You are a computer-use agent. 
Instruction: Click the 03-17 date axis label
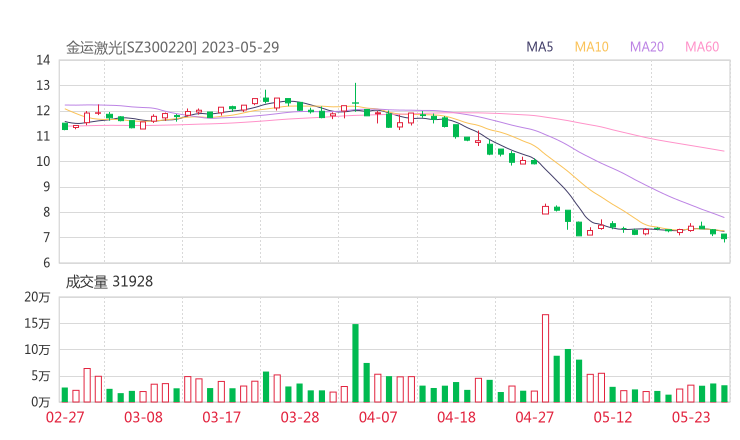[221, 417]
